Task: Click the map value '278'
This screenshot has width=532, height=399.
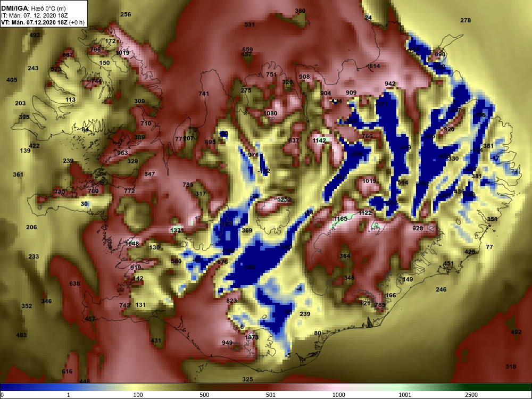Action: 465,20
